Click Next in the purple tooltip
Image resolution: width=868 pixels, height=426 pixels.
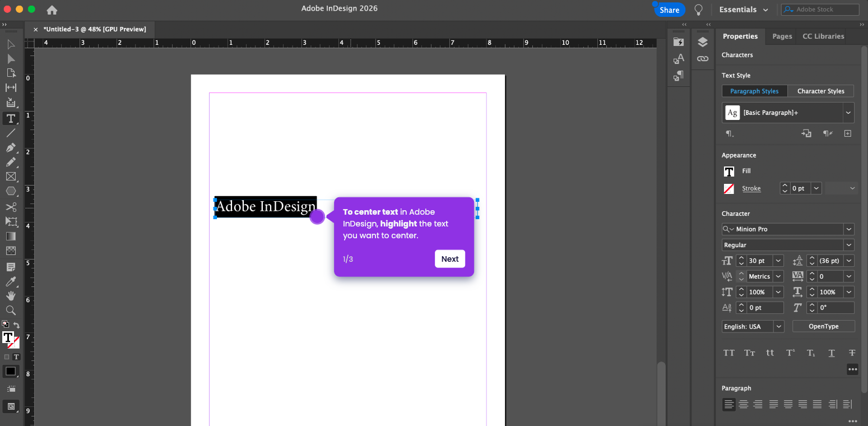point(450,259)
